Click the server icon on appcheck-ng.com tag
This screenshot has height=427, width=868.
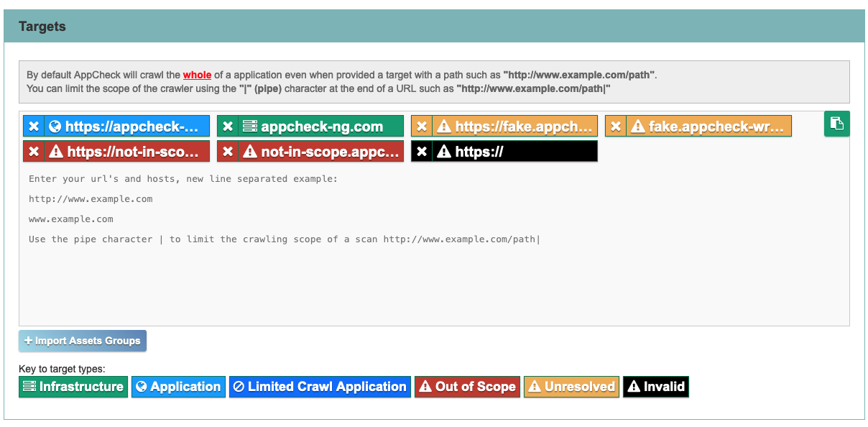(249, 127)
